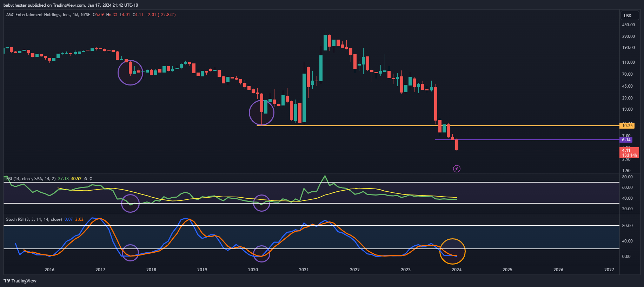The image size is (644, 287).
Task: Click the 2018 label on time axis
Action: [151, 270]
